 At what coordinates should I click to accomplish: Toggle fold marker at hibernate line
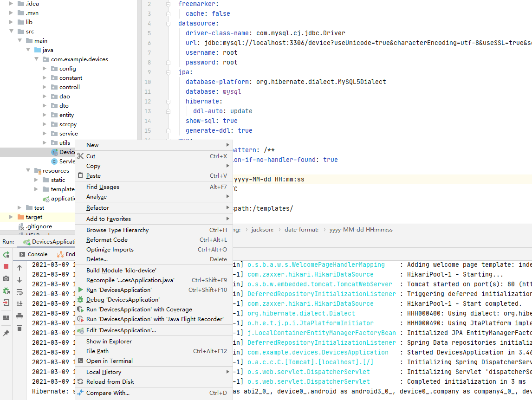pos(168,102)
